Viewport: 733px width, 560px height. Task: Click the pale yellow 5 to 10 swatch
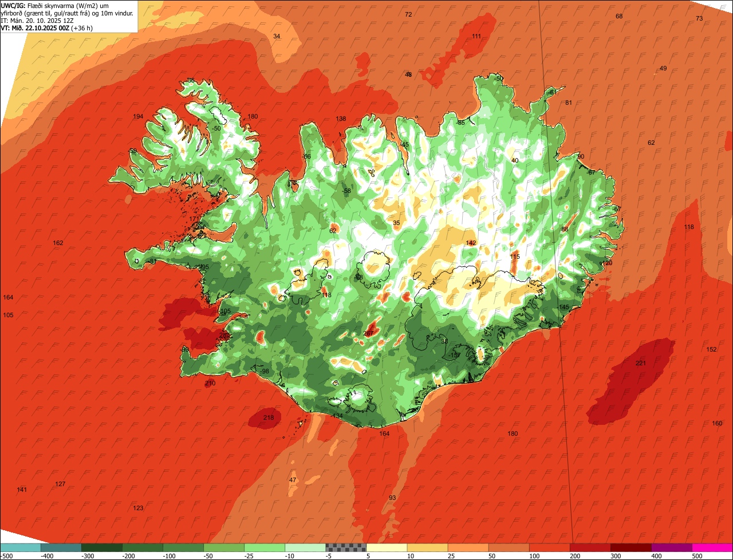pyautogui.click(x=387, y=547)
